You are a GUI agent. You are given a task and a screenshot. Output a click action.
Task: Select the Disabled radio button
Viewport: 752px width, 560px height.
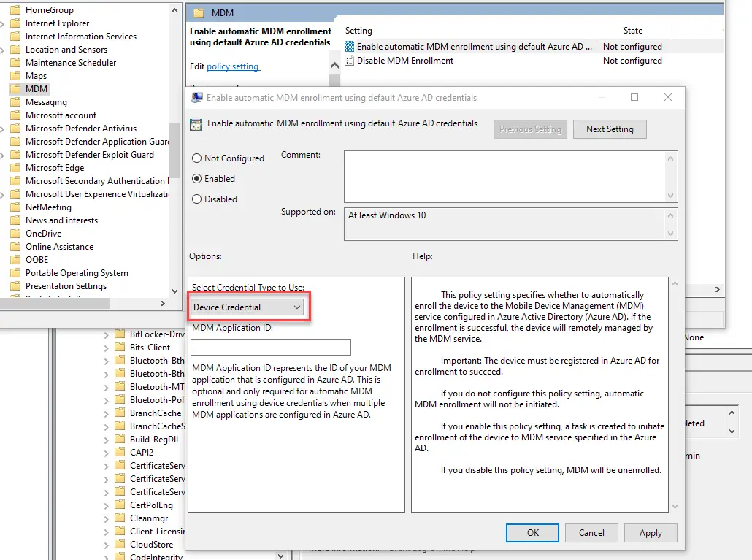click(197, 199)
